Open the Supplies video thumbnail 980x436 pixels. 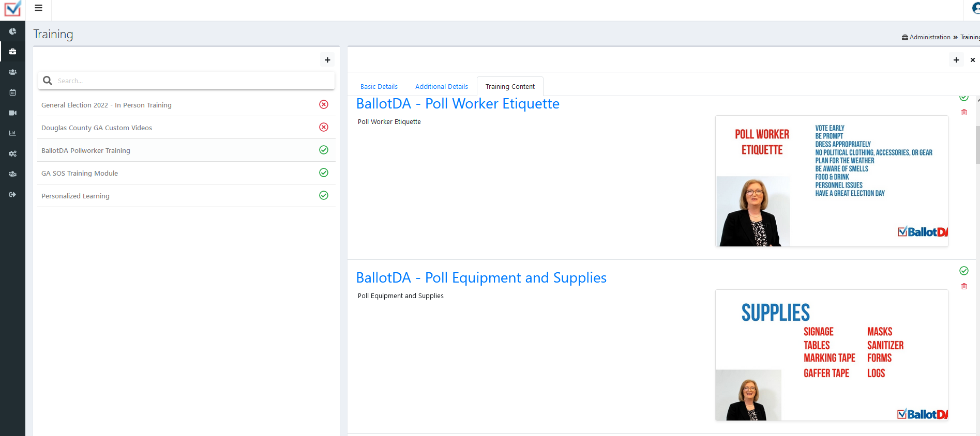[831, 355]
